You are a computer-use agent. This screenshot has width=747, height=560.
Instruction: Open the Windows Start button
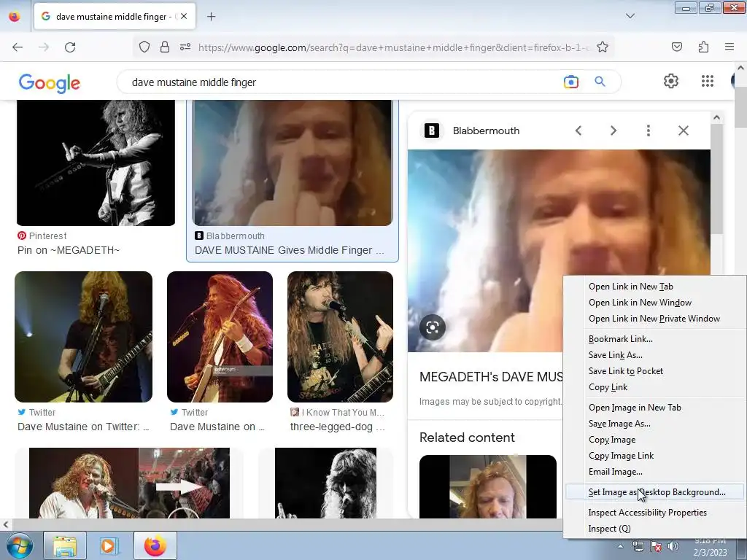point(20,545)
